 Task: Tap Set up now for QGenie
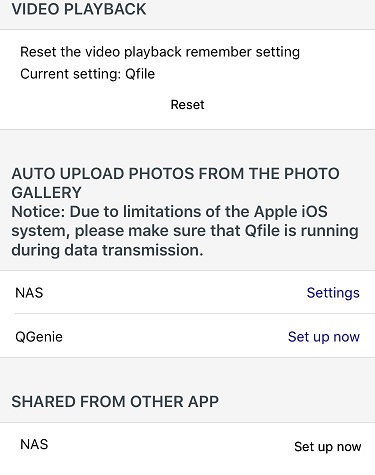tap(324, 337)
